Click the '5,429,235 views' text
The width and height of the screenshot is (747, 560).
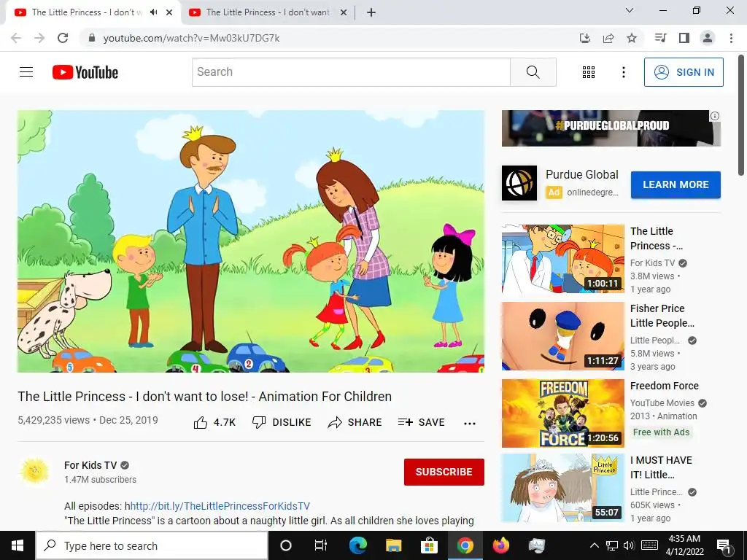[x=53, y=420]
